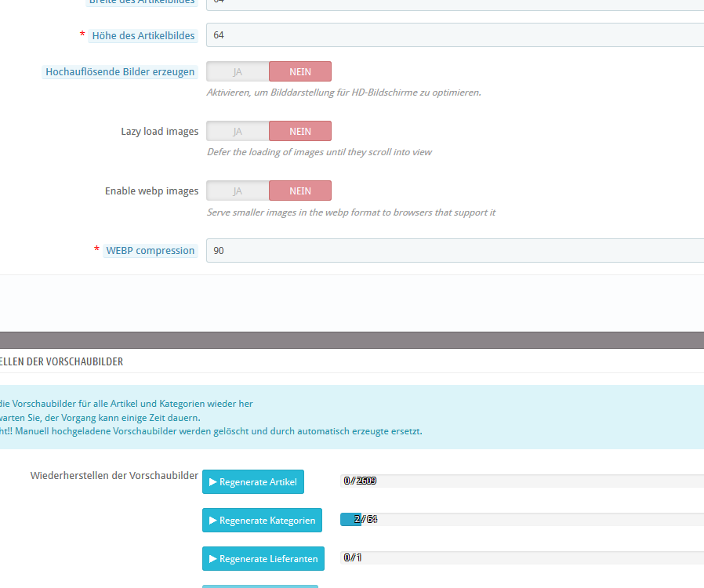Click the Hochauflösende Bilder erzeugen label
Viewport: 704px width, 588px height.
[x=120, y=72]
